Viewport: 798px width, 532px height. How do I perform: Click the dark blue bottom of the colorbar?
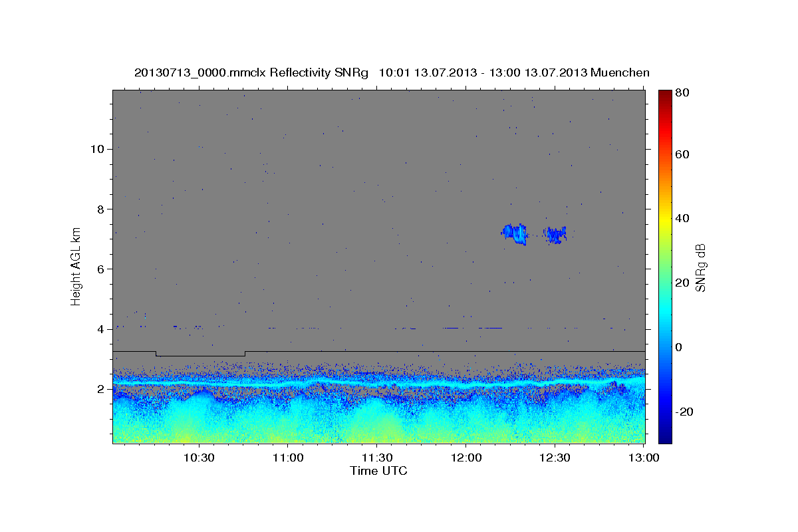pyautogui.click(x=665, y=436)
